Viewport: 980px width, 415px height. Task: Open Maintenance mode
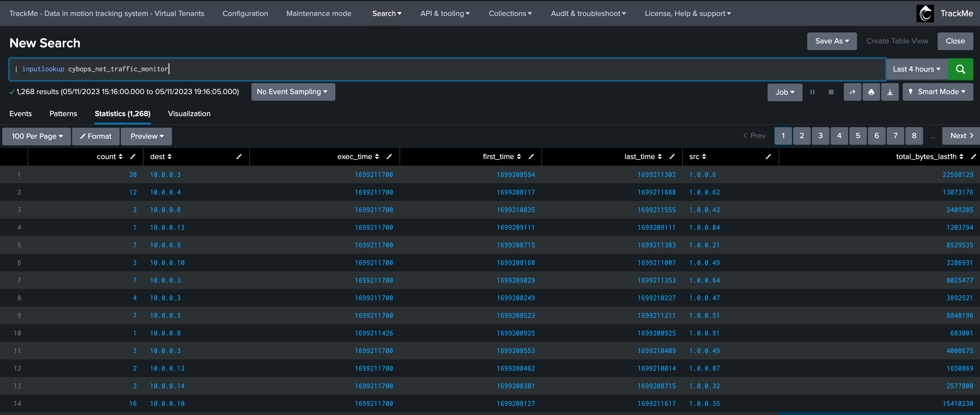318,13
